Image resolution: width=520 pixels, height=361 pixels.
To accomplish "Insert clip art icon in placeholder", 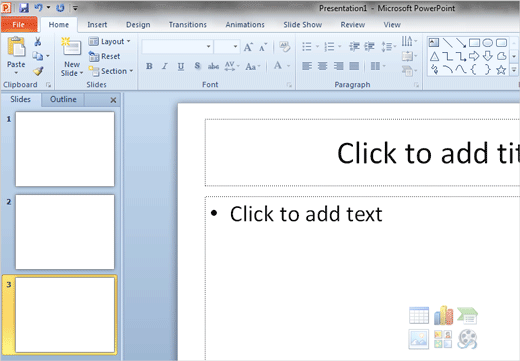I will [x=443, y=339].
